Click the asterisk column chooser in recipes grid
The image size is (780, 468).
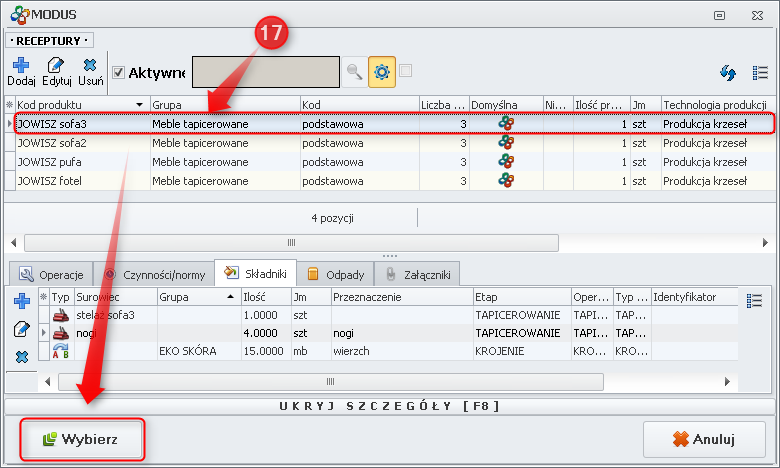[x=9, y=105]
